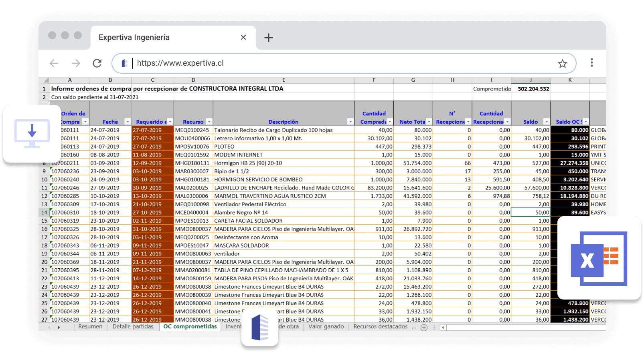Open the Fecha column filter dropdown
This screenshot has width=644, height=358.
(x=128, y=122)
